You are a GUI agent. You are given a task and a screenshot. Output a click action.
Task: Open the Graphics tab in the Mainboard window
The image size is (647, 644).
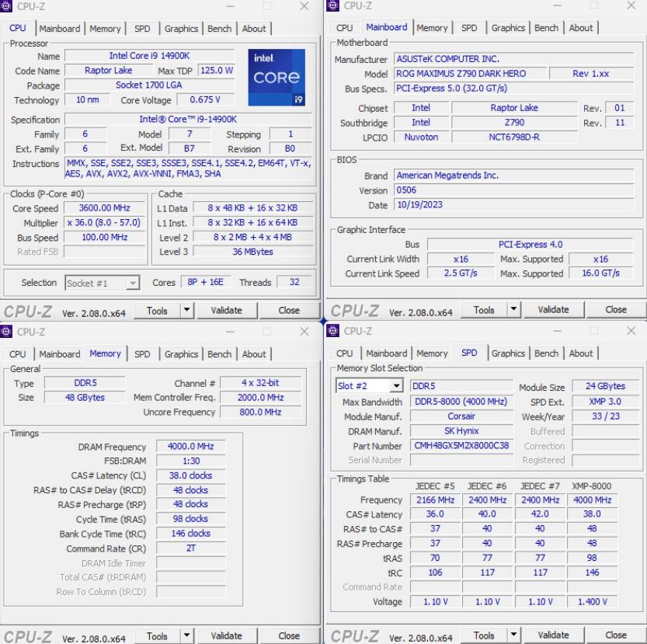pyautogui.click(x=508, y=28)
